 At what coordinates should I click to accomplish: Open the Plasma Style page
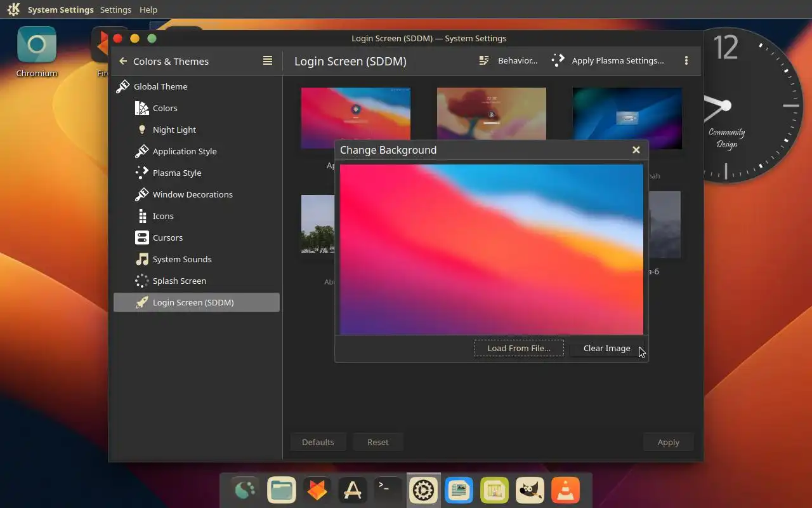pos(197,173)
